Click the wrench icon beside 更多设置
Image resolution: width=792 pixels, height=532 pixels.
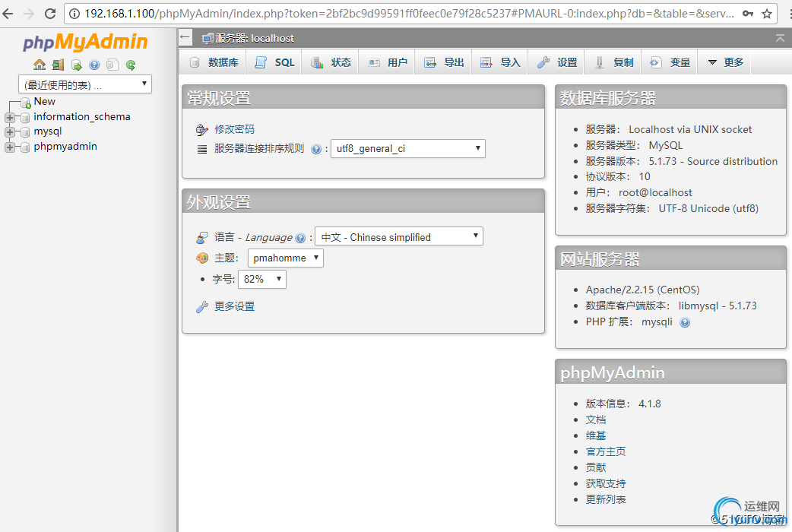pyautogui.click(x=202, y=307)
